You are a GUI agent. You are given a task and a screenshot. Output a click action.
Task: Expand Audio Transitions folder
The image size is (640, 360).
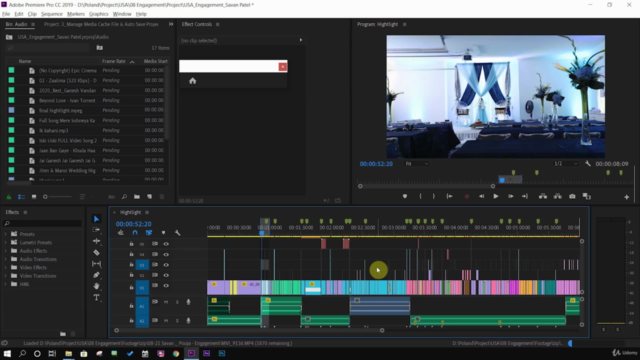tap(6, 259)
